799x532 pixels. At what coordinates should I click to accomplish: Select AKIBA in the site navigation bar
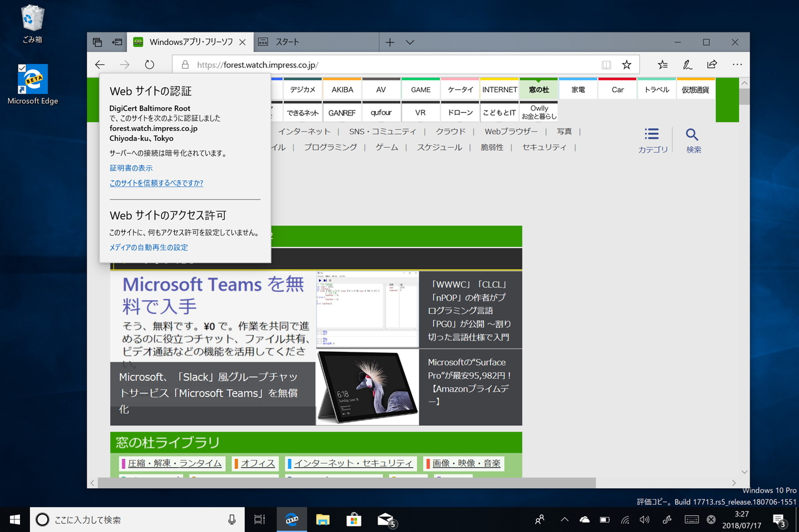(x=342, y=89)
